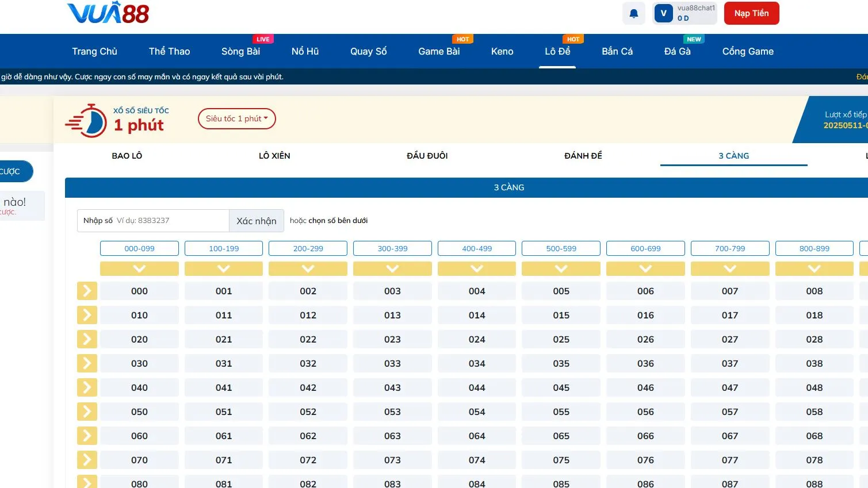868x488 pixels.
Task: Click the Xác nhận button
Action: click(x=257, y=221)
